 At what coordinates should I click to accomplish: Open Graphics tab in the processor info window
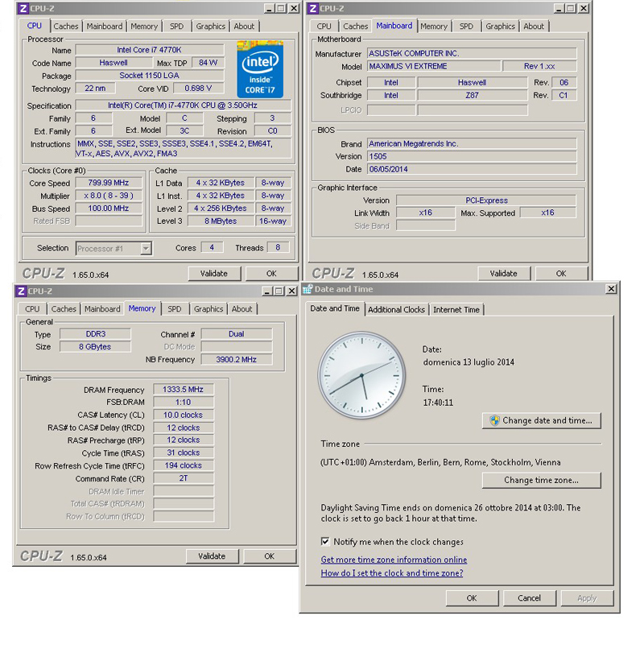210,26
